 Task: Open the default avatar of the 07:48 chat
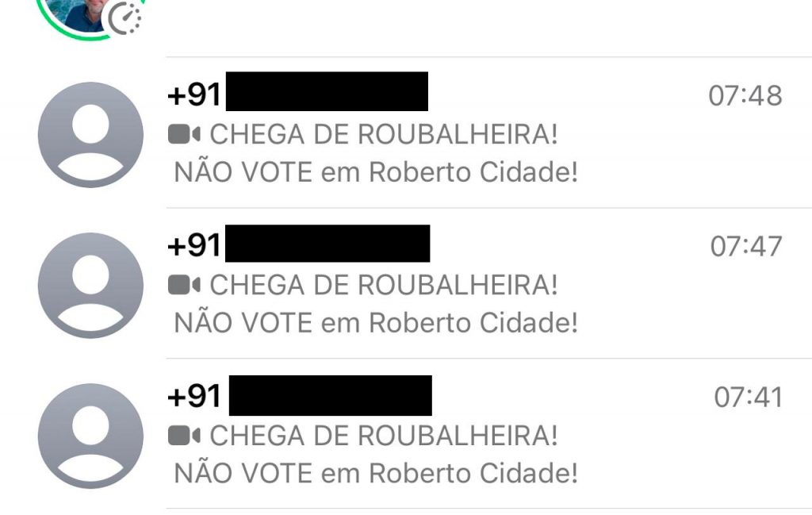pyautogui.click(x=90, y=135)
